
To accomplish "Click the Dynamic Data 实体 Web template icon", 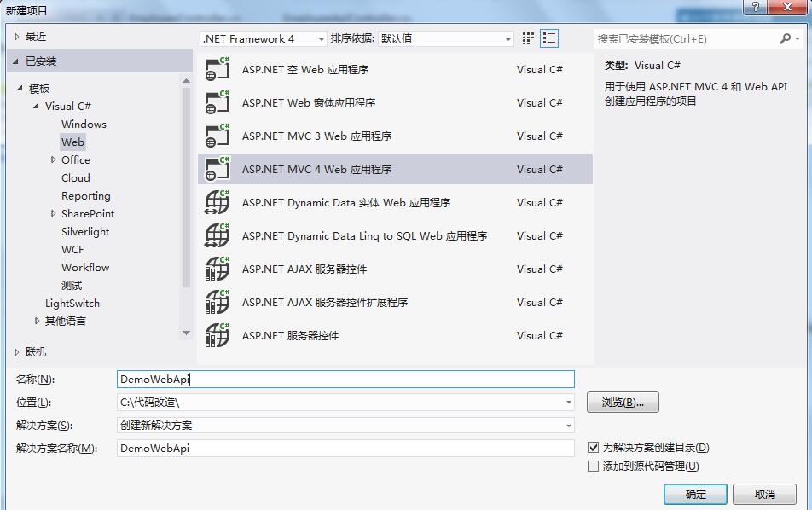I will point(217,202).
